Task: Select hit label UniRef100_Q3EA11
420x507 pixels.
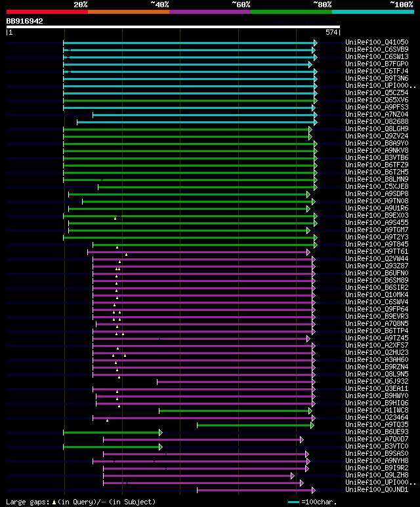Action: point(377,389)
